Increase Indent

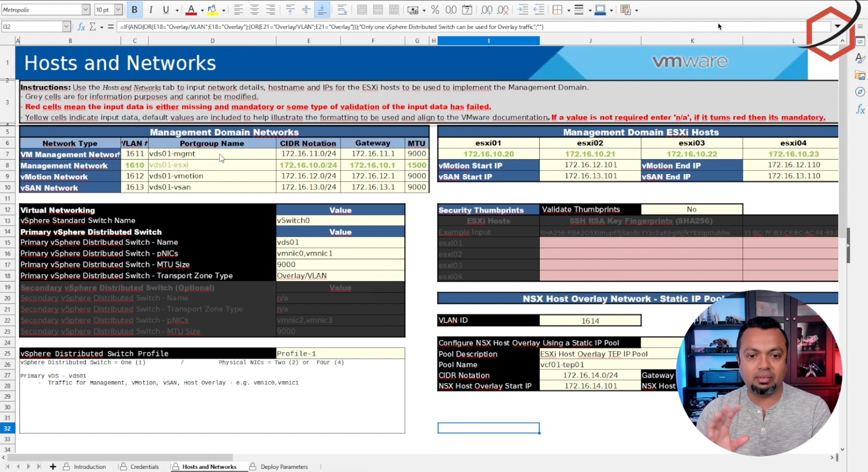point(523,10)
